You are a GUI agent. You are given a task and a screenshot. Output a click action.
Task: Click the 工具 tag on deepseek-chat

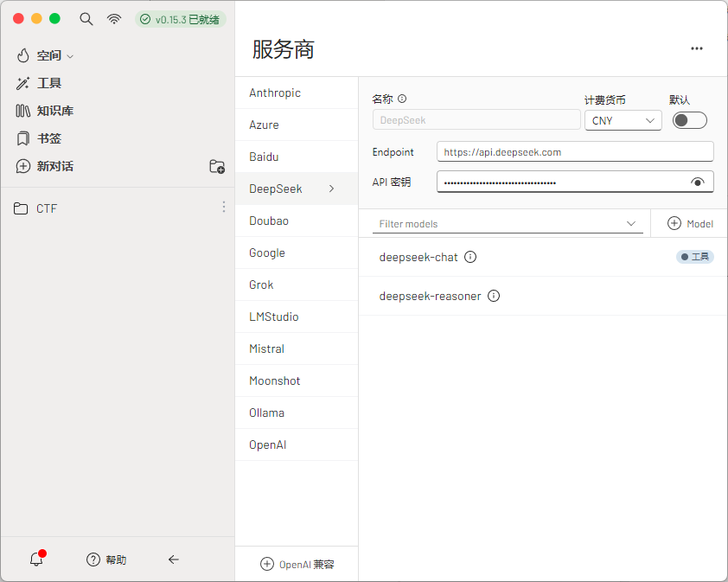695,257
